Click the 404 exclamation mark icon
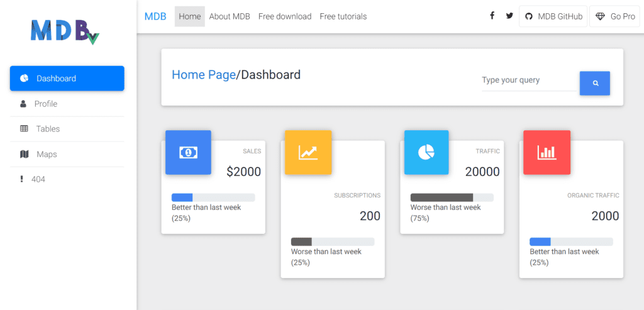This screenshot has width=644, height=310. coord(22,179)
